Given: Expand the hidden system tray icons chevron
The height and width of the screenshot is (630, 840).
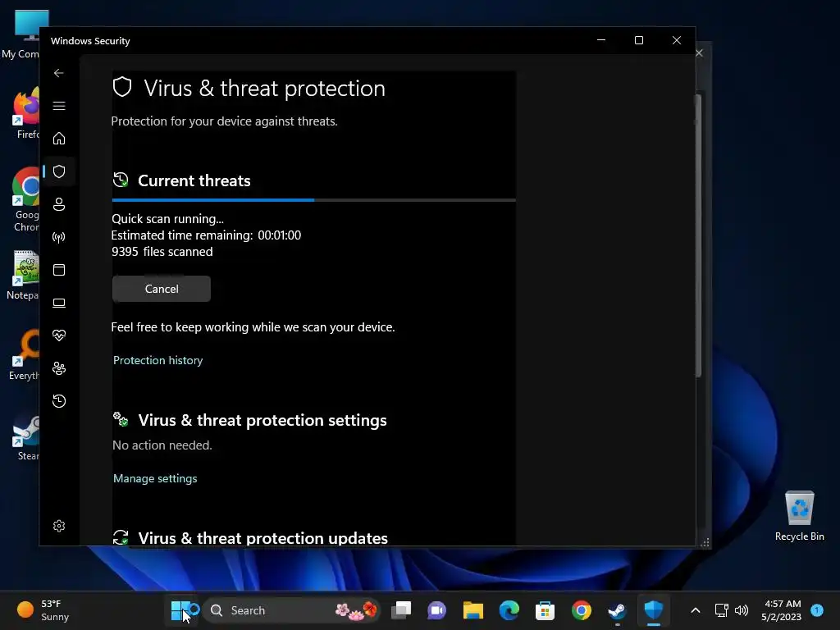Looking at the screenshot, I should 696,610.
